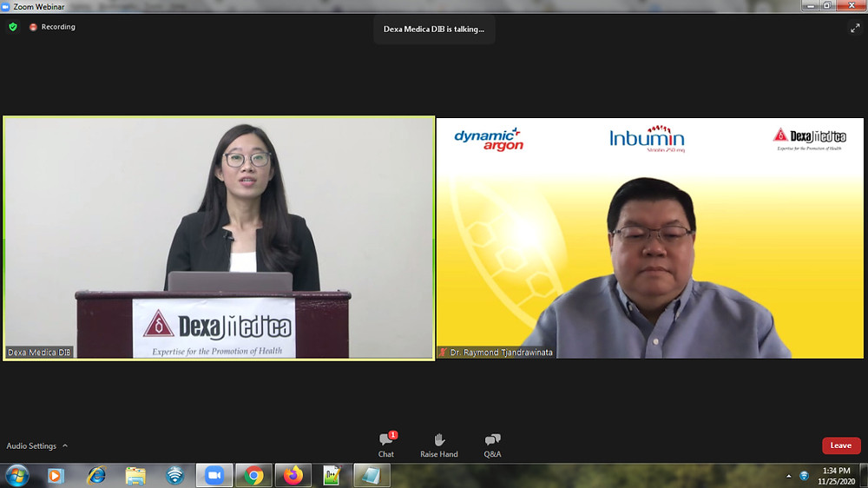Open the blue notebook taskbar app
This screenshot has height=488, width=868.
point(372,476)
